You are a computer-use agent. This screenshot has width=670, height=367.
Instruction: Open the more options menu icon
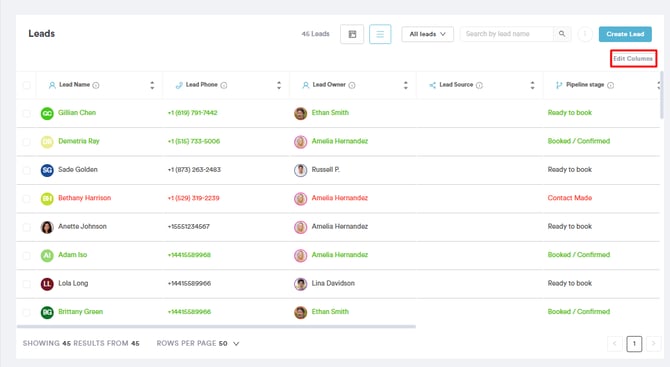tap(585, 34)
